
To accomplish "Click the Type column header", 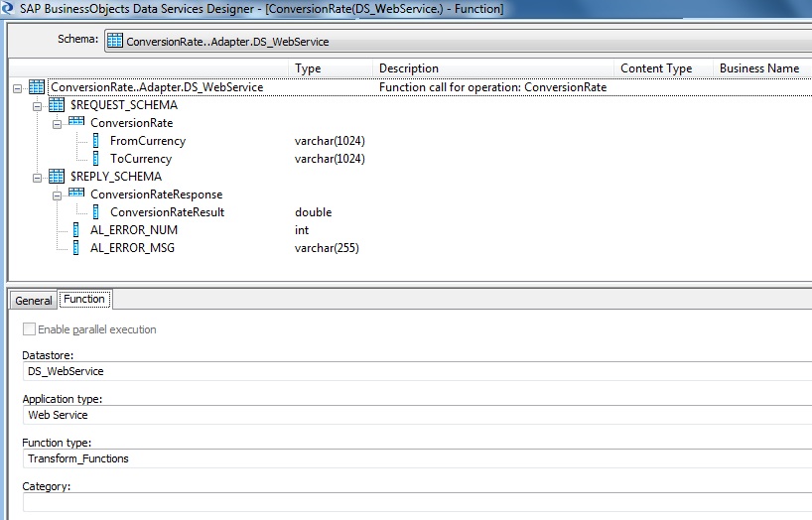I will 331,68.
